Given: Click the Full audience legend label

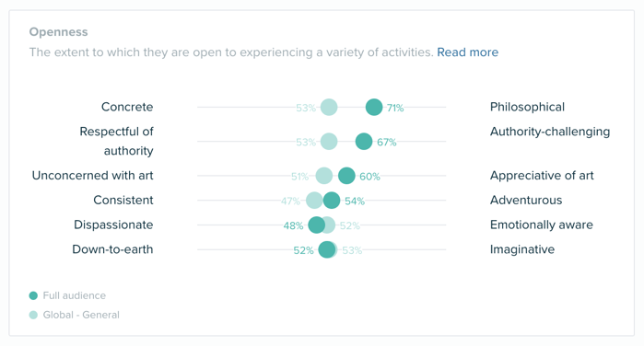Looking at the screenshot, I should (75, 295).
